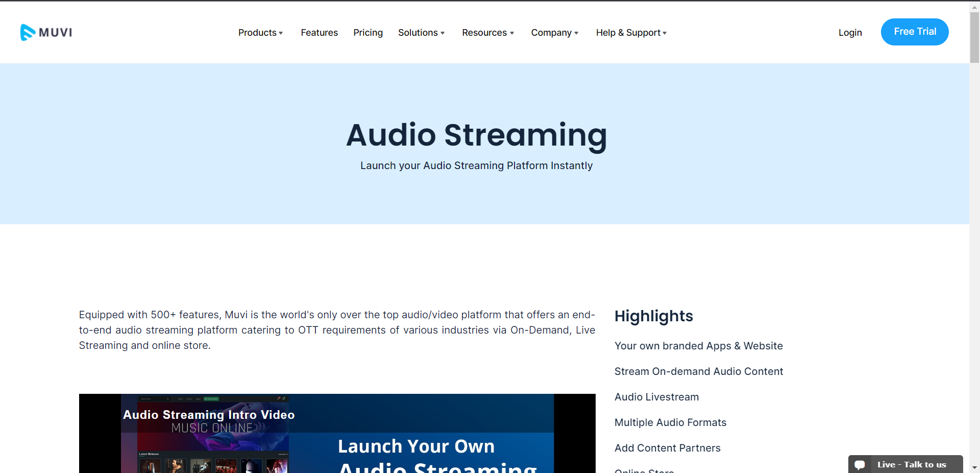Viewport: 980px width, 473px height.
Task: Expand the Products dropdown menu
Action: point(260,33)
